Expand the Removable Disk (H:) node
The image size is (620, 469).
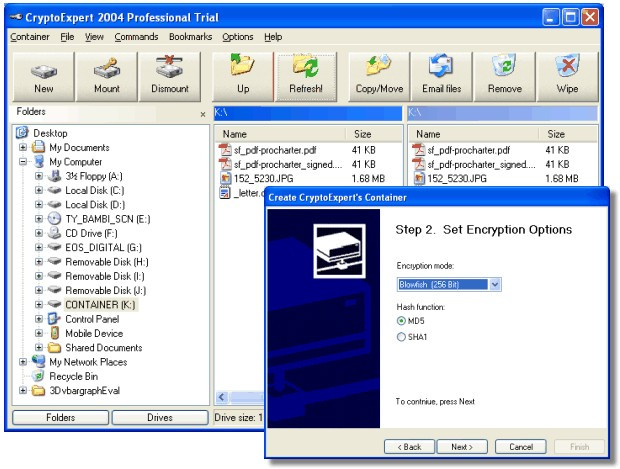[x=39, y=261]
